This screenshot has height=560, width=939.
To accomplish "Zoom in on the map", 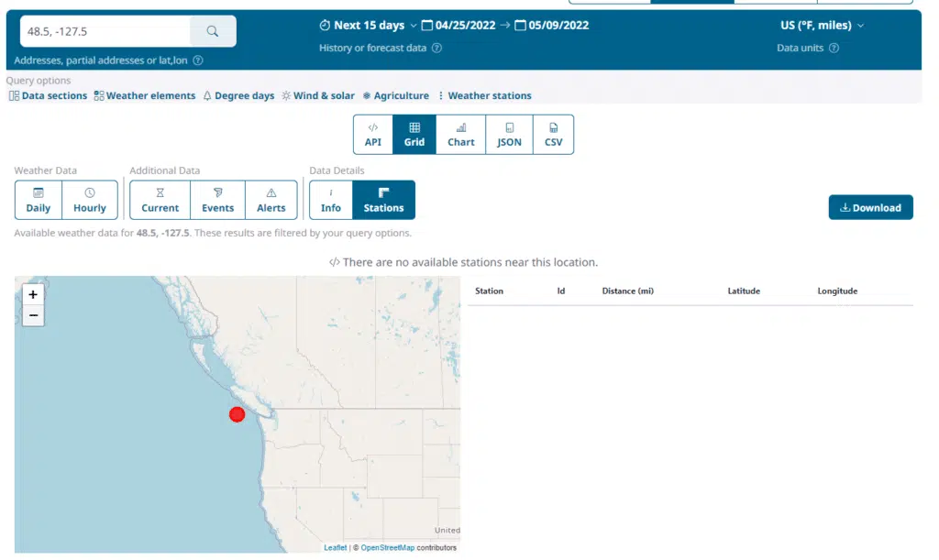I will point(33,294).
